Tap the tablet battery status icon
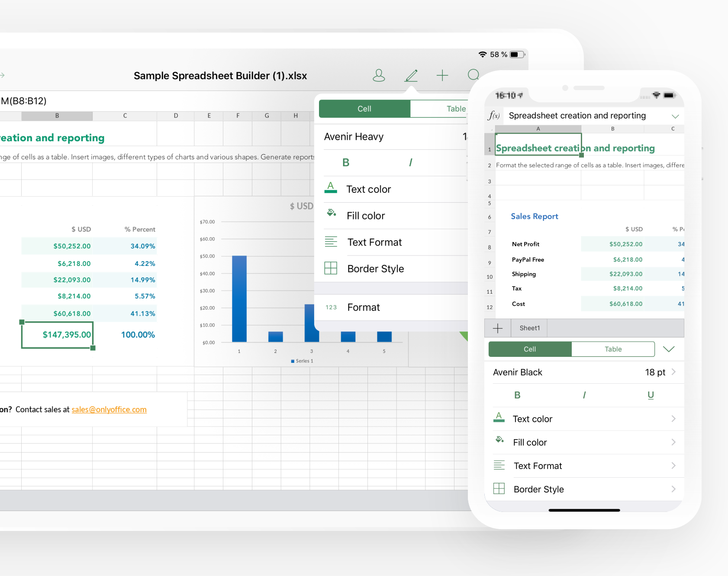 pyautogui.click(x=518, y=55)
